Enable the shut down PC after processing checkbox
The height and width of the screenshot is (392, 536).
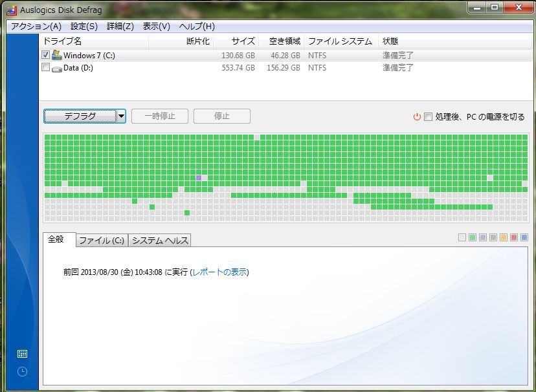428,117
